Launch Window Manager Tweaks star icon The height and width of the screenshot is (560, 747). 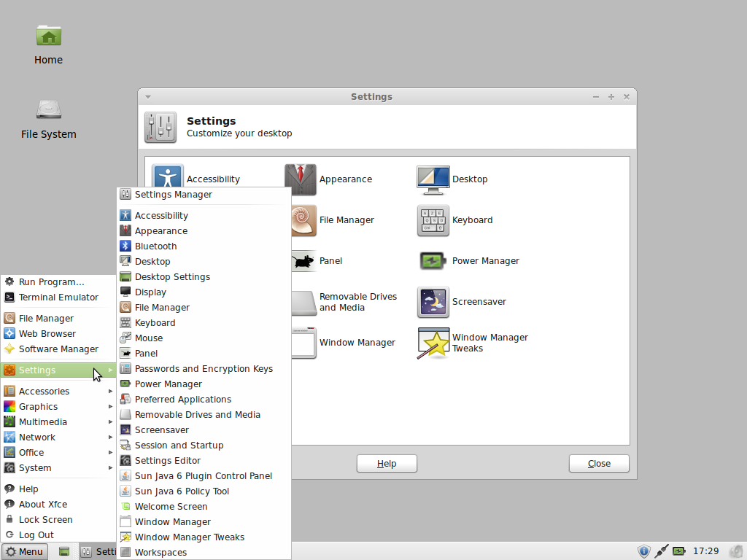point(433,343)
